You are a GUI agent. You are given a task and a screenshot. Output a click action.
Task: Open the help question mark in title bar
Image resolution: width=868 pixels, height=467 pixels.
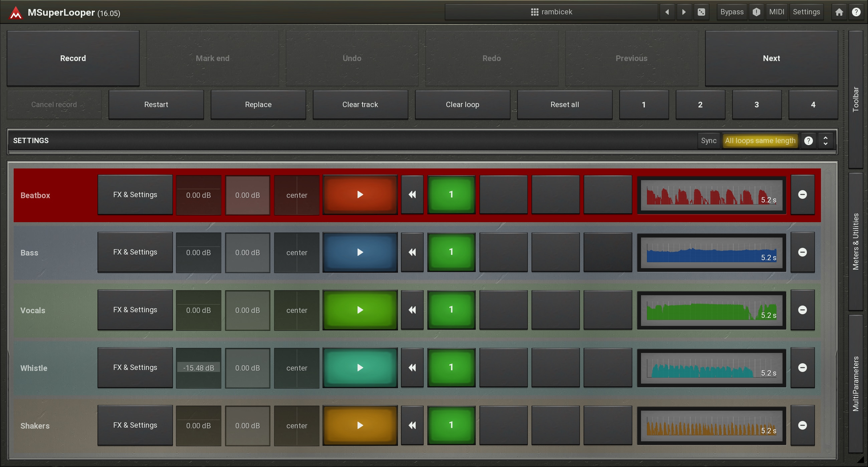(856, 12)
